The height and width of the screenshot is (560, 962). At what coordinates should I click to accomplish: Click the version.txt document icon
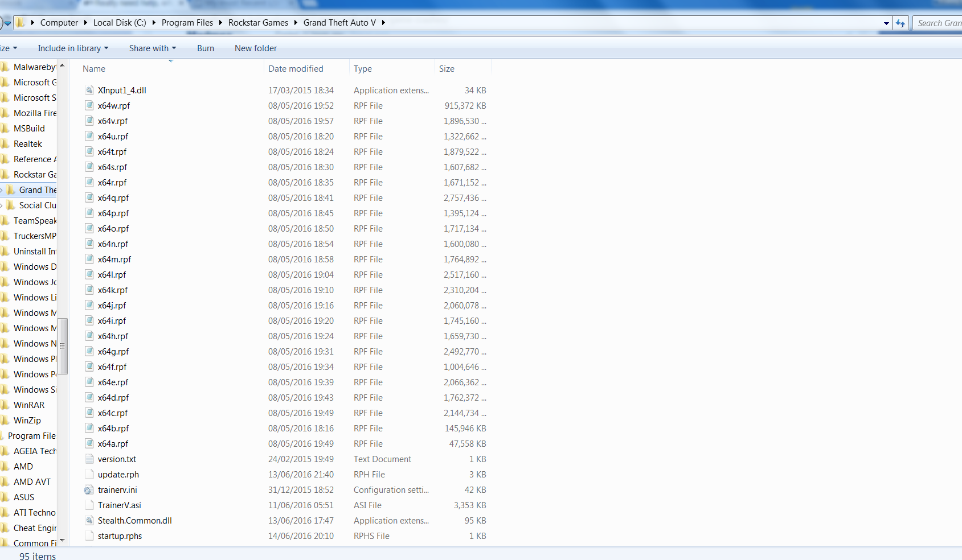(89, 459)
